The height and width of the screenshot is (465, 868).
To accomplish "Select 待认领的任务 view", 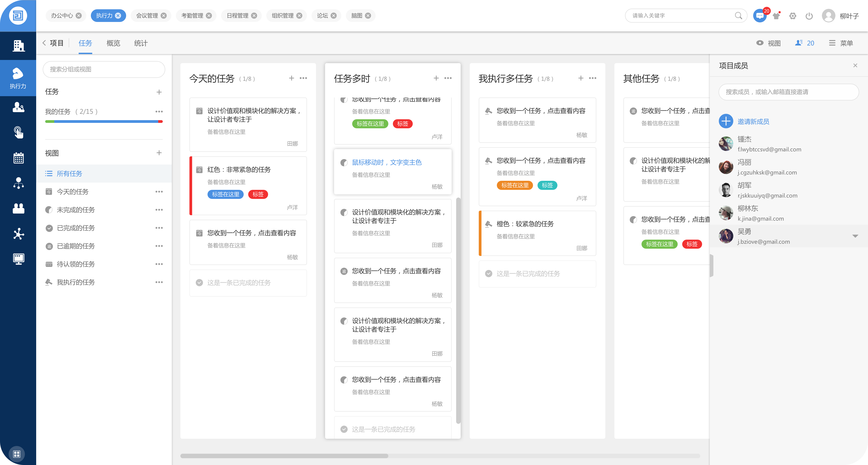I will tap(104, 264).
